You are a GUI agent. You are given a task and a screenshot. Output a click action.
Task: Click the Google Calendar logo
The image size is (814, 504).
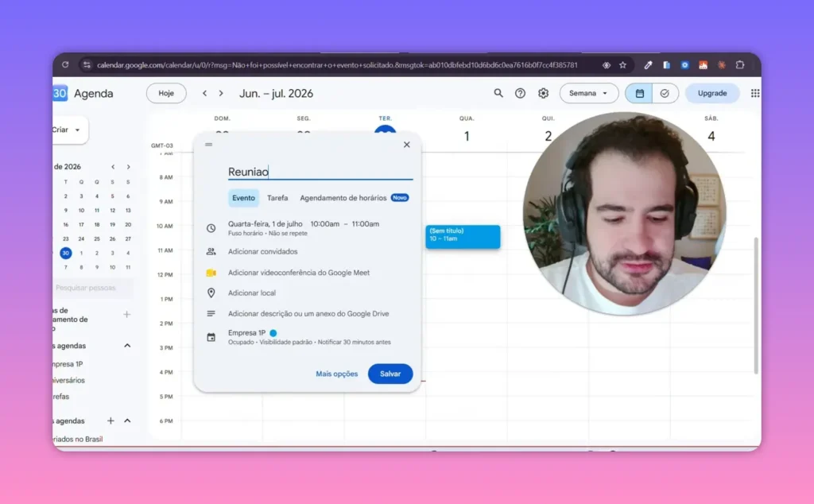(x=60, y=94)
